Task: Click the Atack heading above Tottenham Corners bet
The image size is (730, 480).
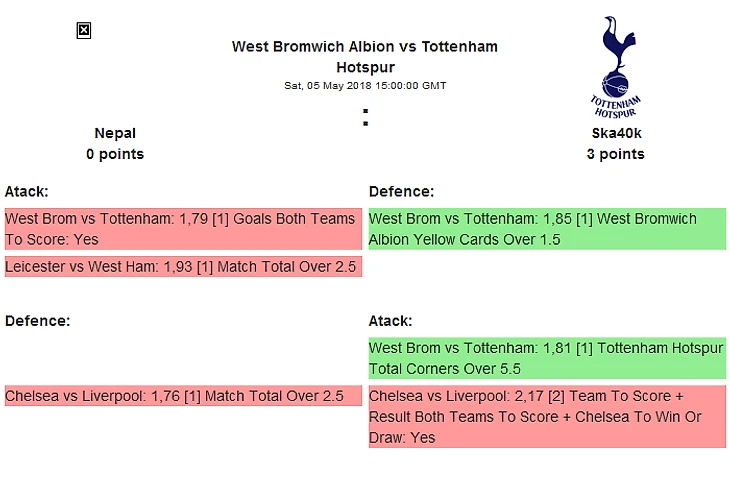Action: click(391, 321)
